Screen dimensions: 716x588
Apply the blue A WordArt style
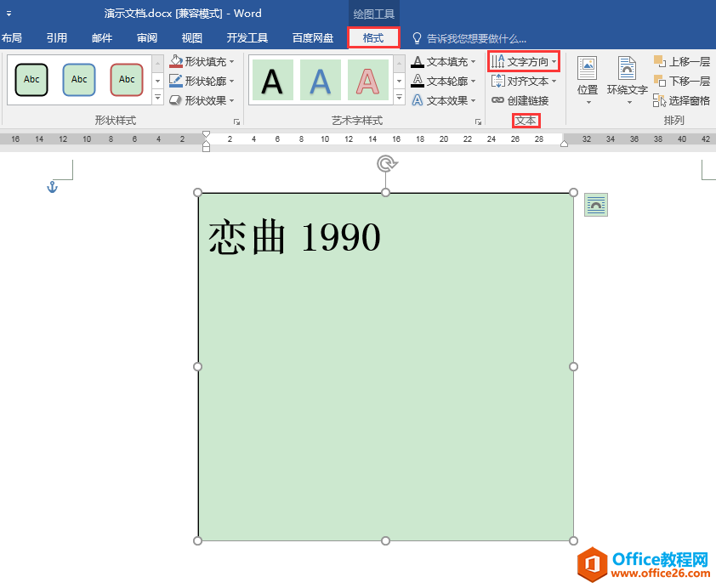click(x=320, y=80)
